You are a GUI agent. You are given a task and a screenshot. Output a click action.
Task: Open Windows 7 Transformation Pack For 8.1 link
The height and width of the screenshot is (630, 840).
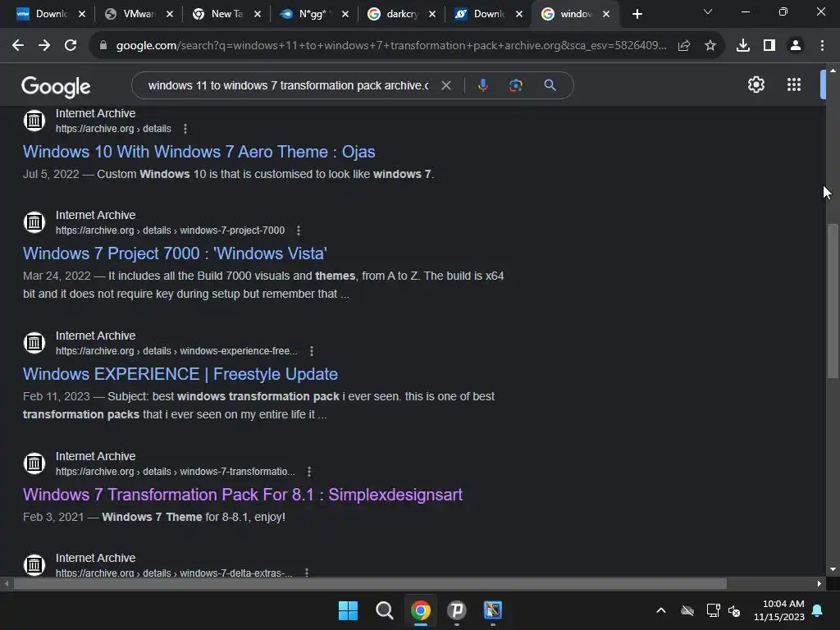tap(243, 495)
